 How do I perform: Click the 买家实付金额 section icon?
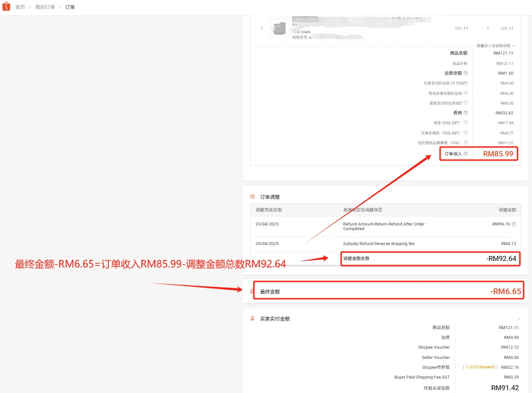(252, 318)
